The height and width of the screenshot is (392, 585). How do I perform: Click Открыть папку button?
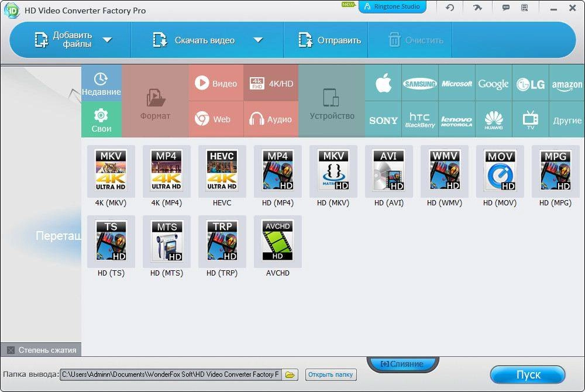331,374
